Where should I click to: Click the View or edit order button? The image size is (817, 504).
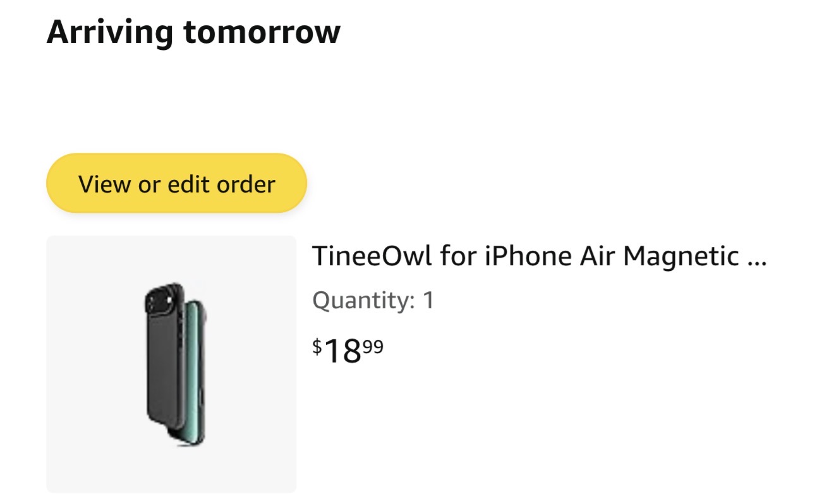click(x=176, y=184)
